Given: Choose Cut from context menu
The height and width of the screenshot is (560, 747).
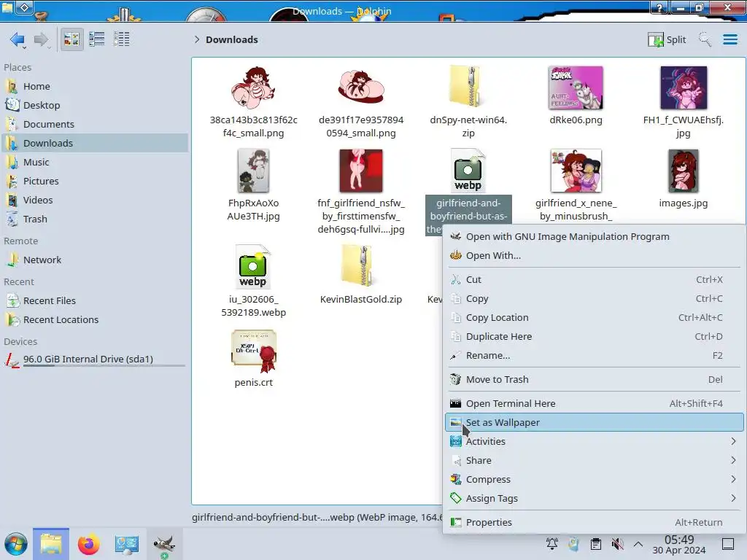Looking at the screenshot, I should 594,280.
